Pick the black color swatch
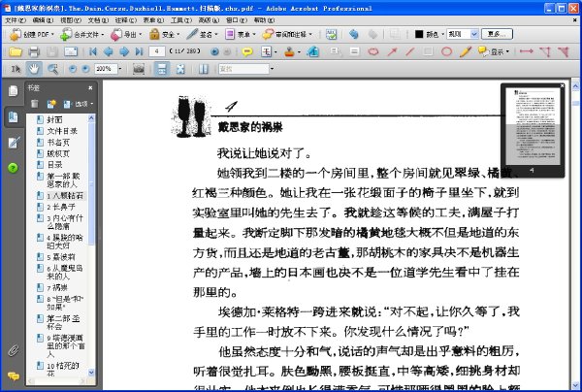The height and width of the screenshot is (392, 582). coord(419,34)
